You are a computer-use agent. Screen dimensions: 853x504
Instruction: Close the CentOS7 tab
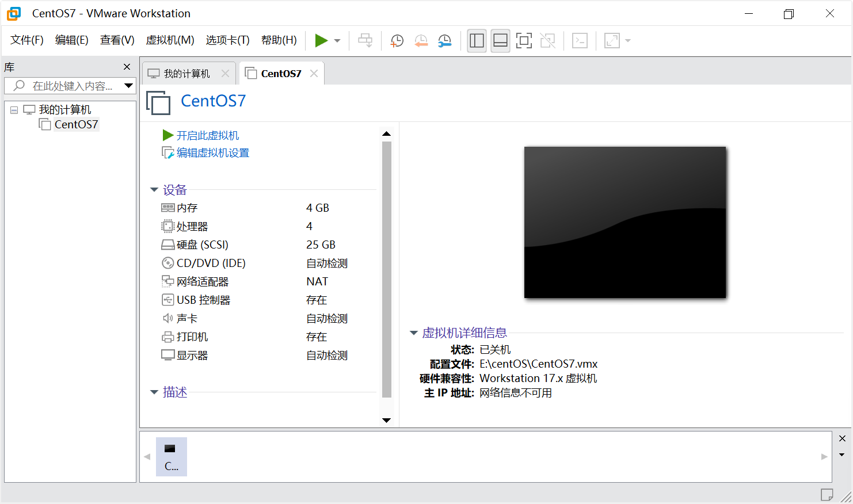314,73
